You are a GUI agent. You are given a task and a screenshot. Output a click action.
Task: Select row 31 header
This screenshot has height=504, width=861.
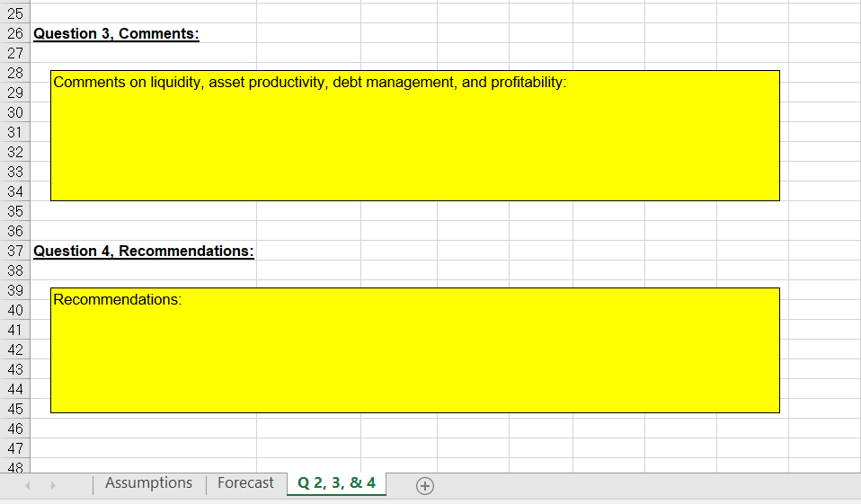click(14, 132)
